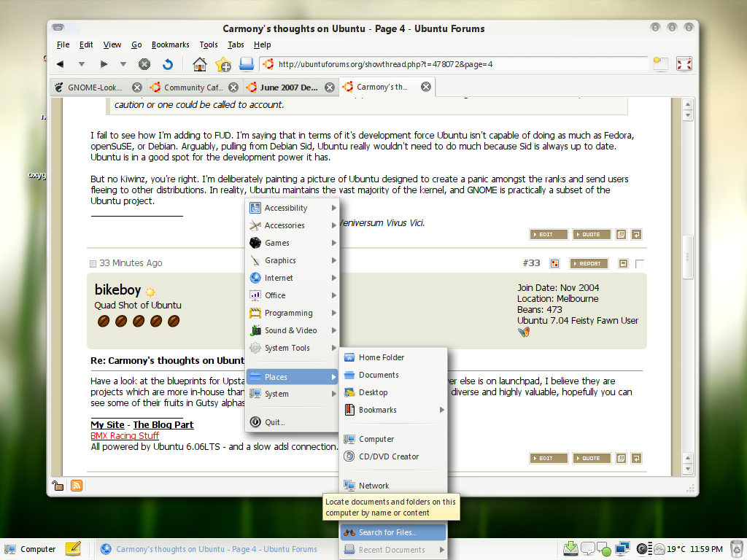Open The Blog Part link
Viewport: 747px width, 560px height.
pos(163,424)
